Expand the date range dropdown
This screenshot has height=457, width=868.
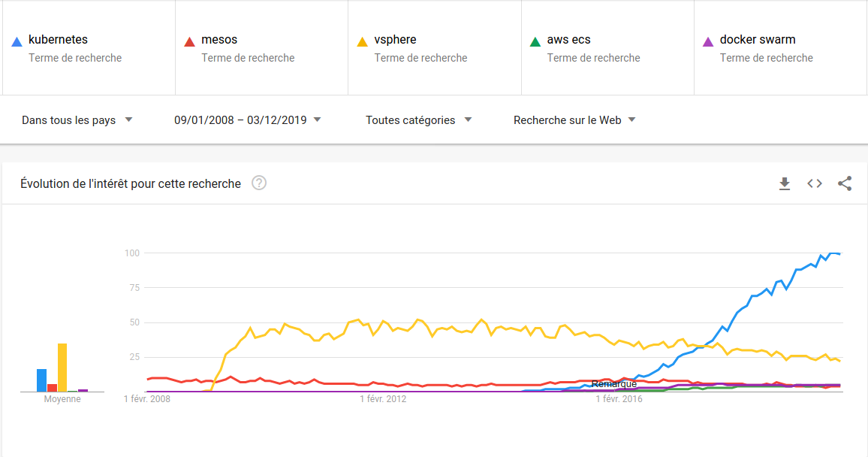pyautogui.click(x=248, y=120)
